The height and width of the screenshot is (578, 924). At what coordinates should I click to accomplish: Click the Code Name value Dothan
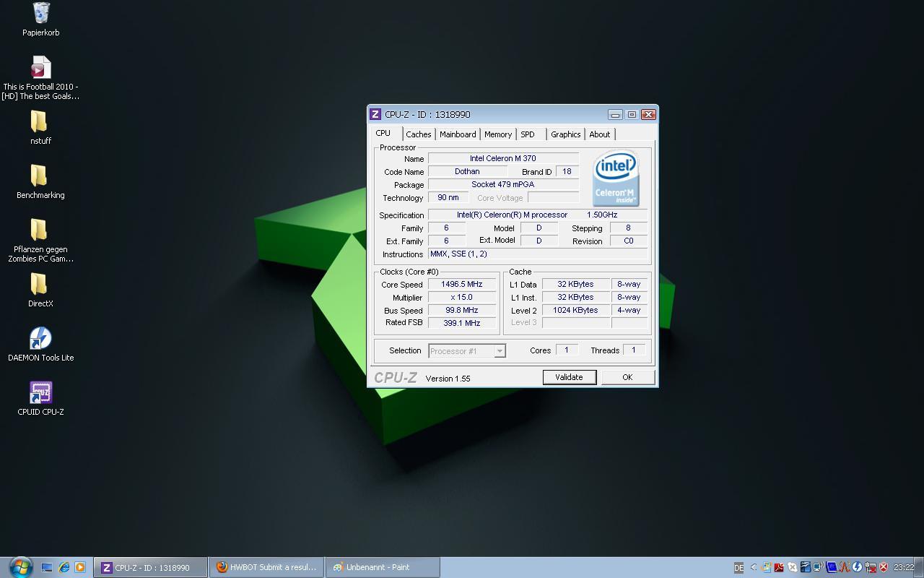pos(467,171)
